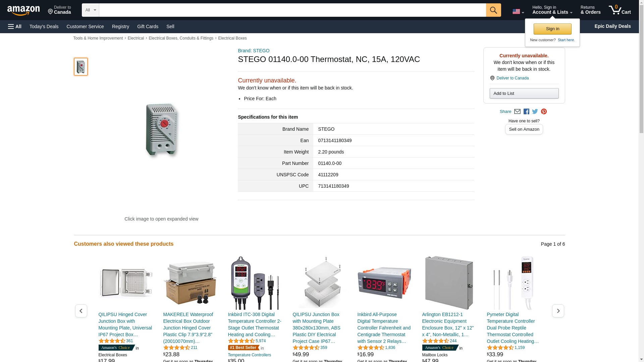Follow the Brand: STEGO link
This screenshot has width=644, height=362.
coord(254,51)
